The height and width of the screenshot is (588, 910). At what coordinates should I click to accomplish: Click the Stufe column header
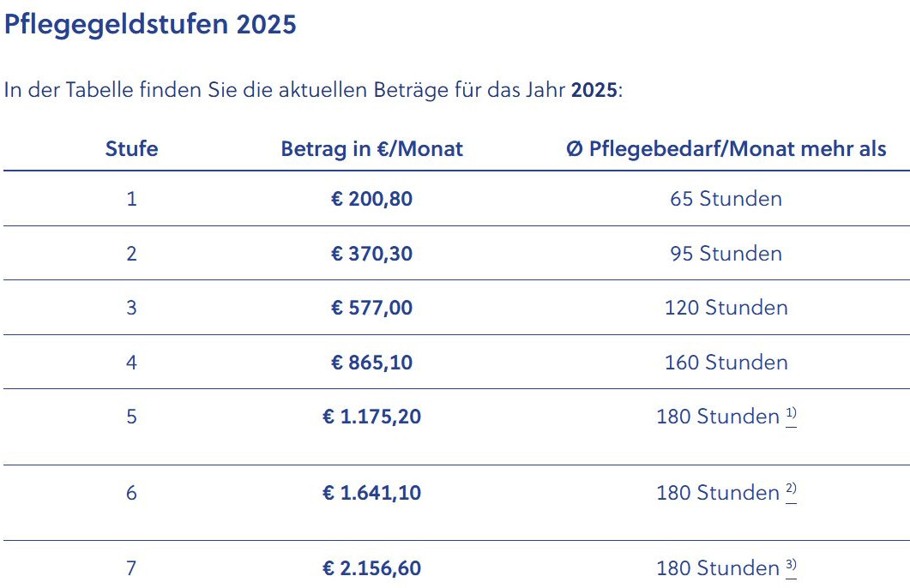131,149
